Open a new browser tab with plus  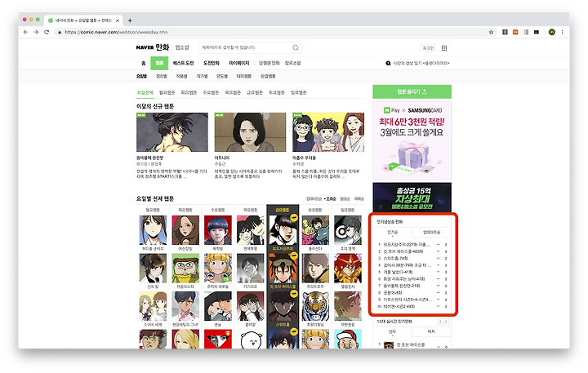(130, 20)
